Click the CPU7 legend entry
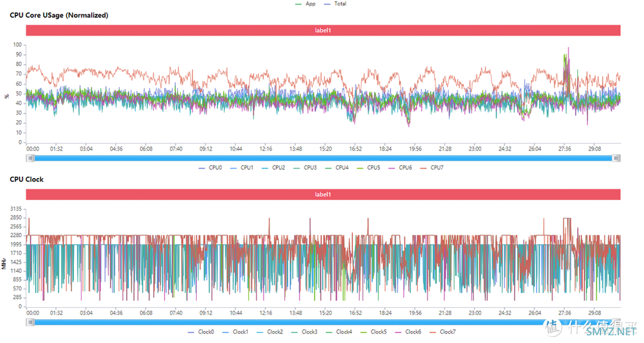The image size is (644, 343). pyautogui.click(x=432, y=168)
